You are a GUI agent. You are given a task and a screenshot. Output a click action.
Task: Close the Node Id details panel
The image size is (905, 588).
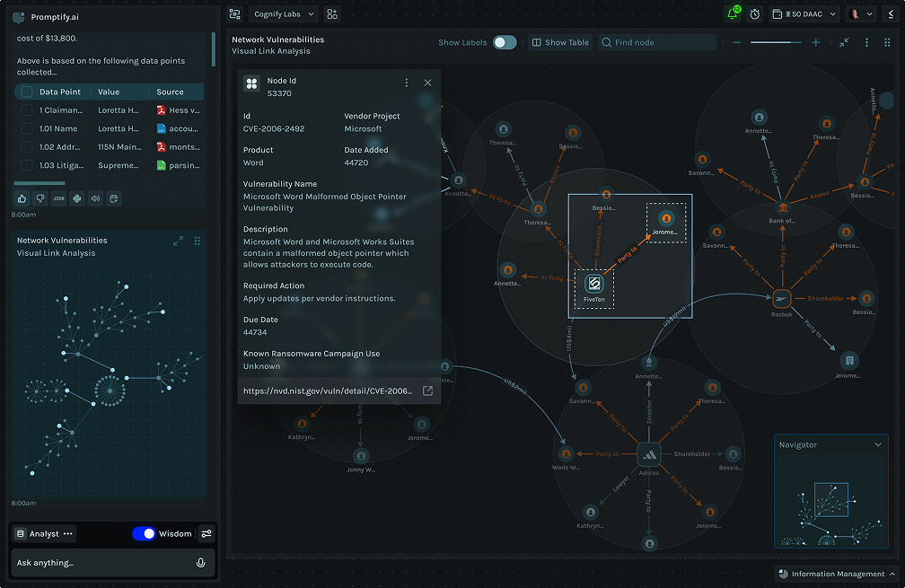pos(427,83)
